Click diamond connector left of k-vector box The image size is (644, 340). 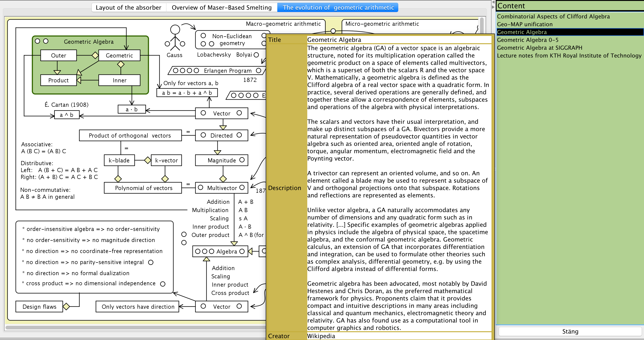tap(148, 160)
